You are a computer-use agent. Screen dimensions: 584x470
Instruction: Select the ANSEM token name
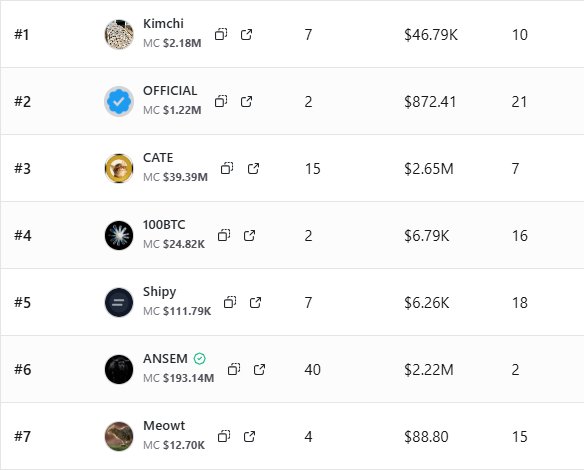pyautogui.click(x=165, y=359)
